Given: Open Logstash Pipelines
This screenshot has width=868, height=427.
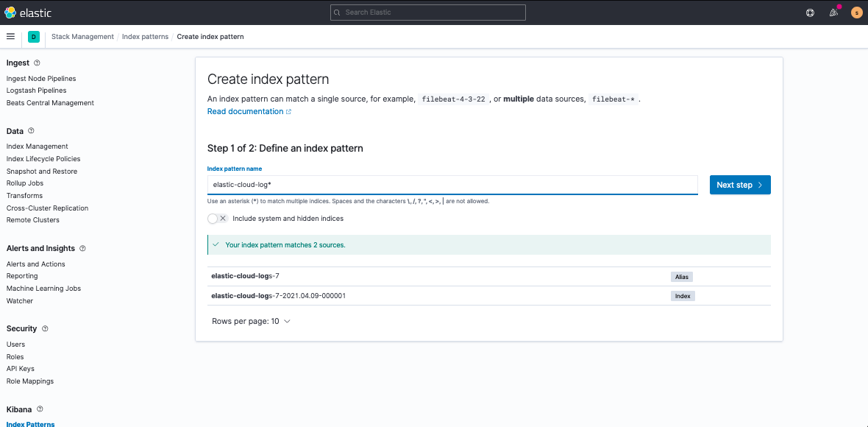Looking at the screenshot, I should (37, 91).
